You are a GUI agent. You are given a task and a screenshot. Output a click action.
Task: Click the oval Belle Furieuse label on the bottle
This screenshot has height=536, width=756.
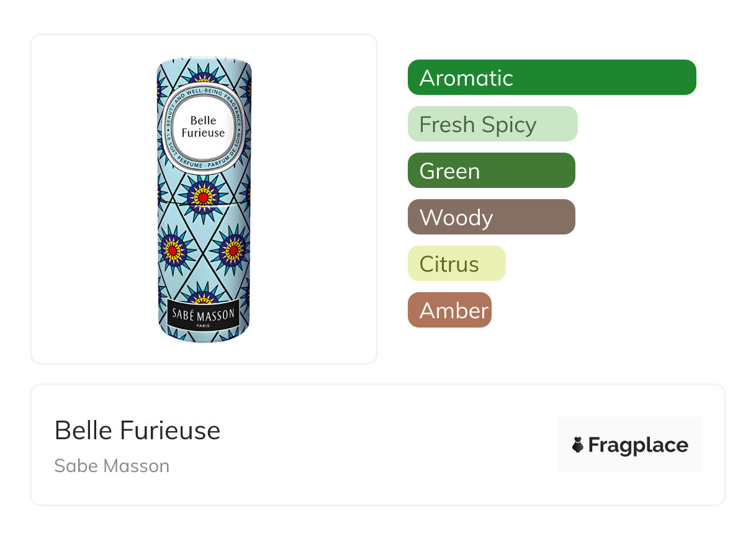204,127
